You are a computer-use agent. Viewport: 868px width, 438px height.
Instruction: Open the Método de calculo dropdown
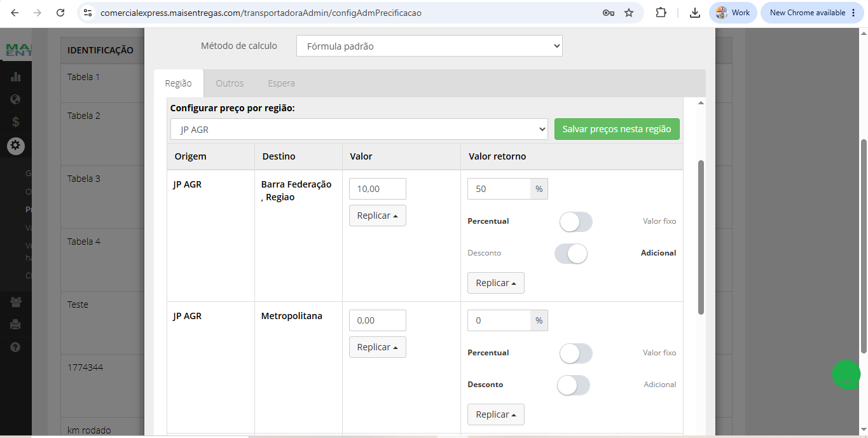[429, 46]
